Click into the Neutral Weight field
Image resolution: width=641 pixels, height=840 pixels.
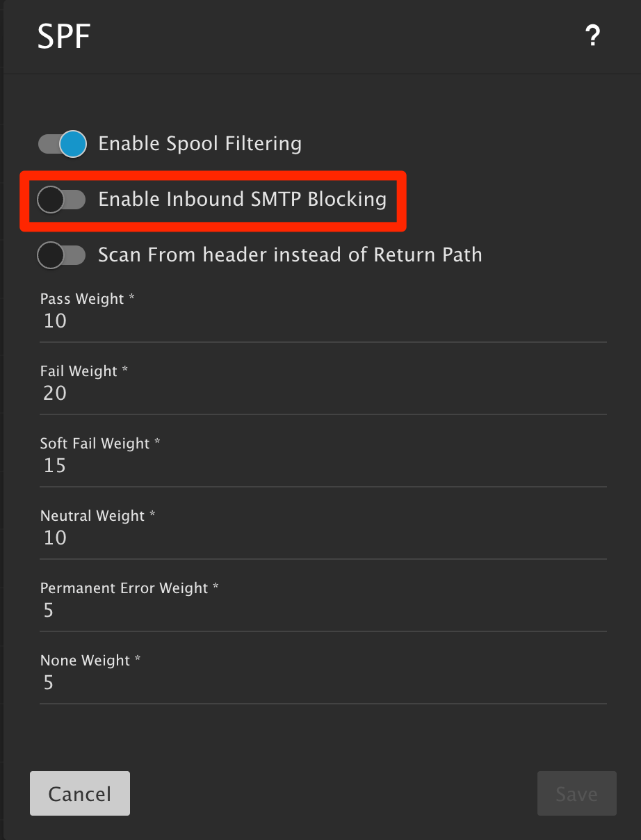point(323,538)
